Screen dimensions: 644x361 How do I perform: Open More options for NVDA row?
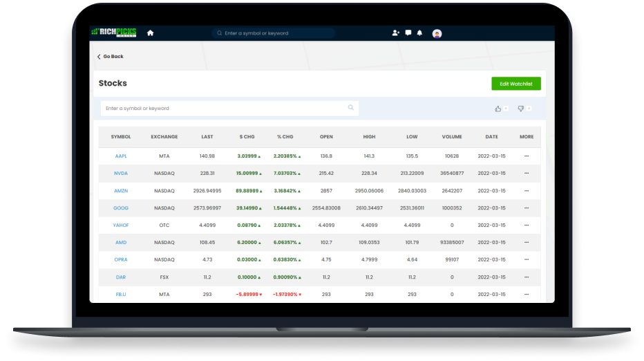pos(527,174)
